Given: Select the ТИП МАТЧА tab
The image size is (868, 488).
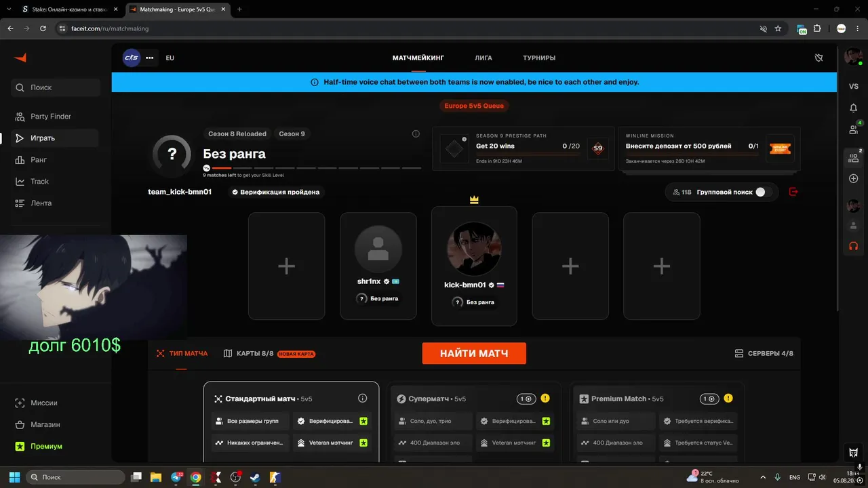Looking at the screenshot, I should point(182,354).
